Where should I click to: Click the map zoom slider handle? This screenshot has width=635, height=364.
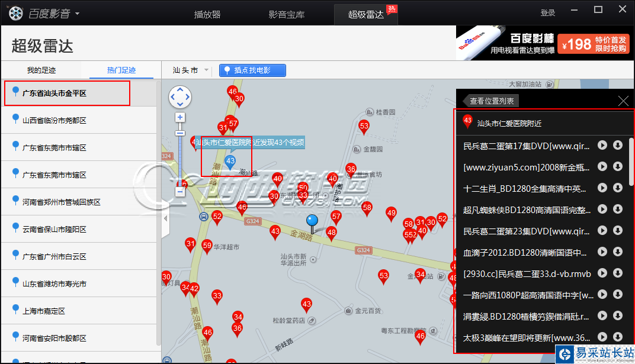(180, 133)
